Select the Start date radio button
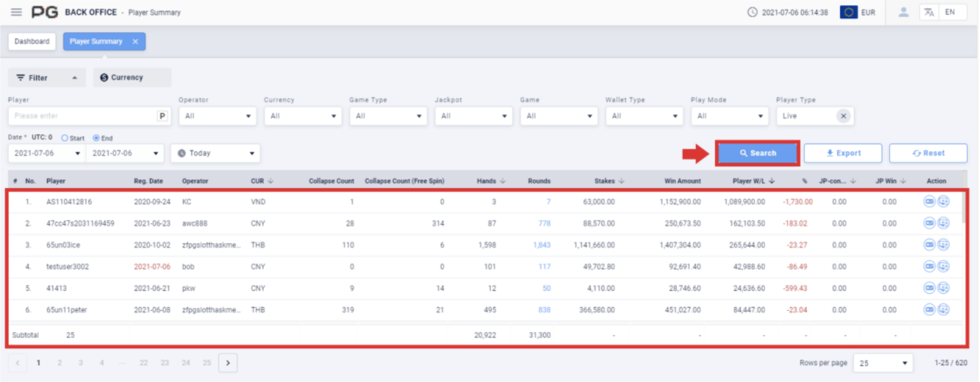Image resolution: width=980 pixels, height=382 pixels. coord(65,138)
